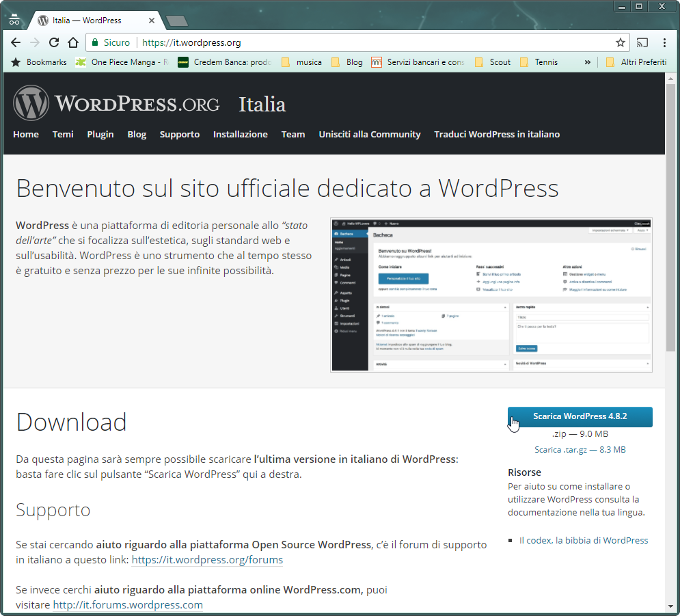Screen dimensions: 680x616
Task: Click WordPress.org site title
Action: (137, 104)
